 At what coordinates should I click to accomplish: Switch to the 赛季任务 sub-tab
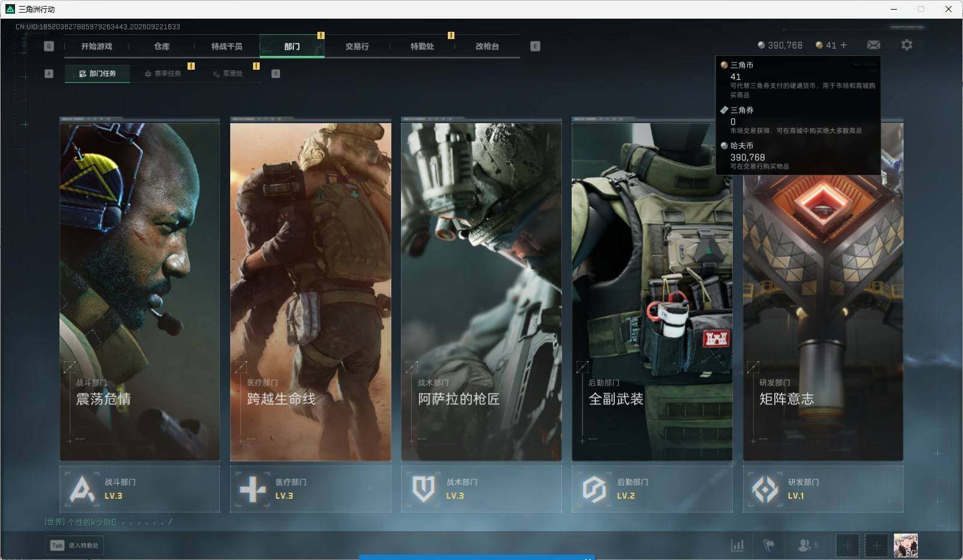click(163, 74)
